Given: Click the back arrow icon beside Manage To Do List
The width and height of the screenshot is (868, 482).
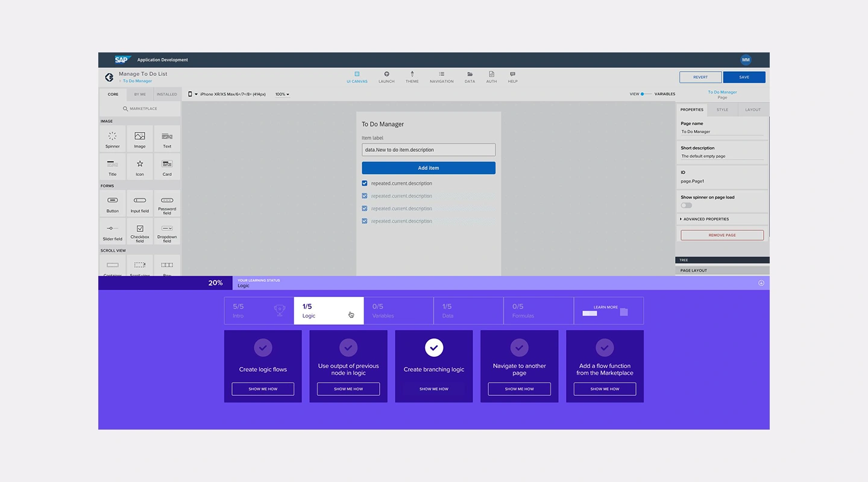Looking at the screenshot, I should pyautogui.click(x=109, y=77).
